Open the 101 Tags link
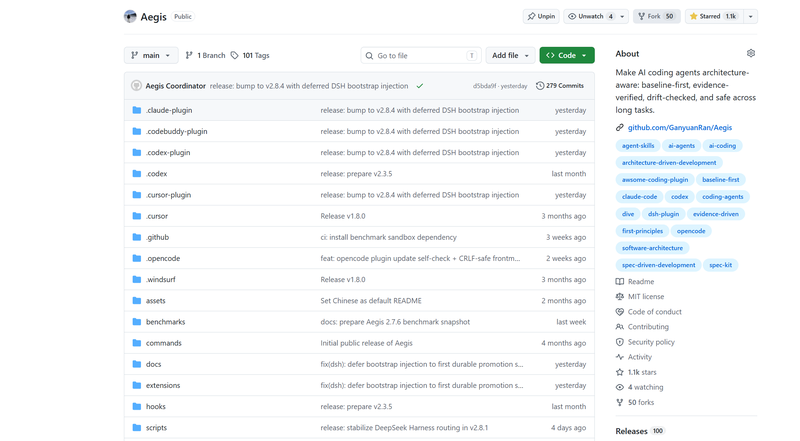 pyautogui.click(x=250, y=55)
